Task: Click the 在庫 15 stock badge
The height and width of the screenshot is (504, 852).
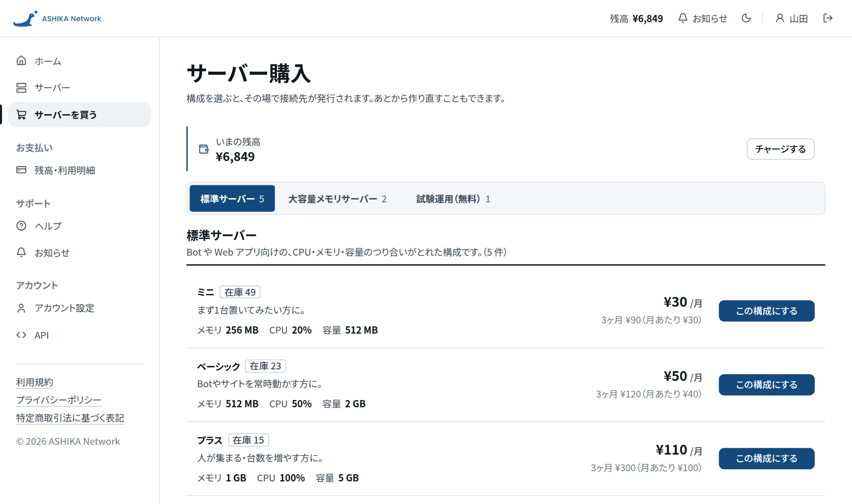Action: [x=248, y=440]
